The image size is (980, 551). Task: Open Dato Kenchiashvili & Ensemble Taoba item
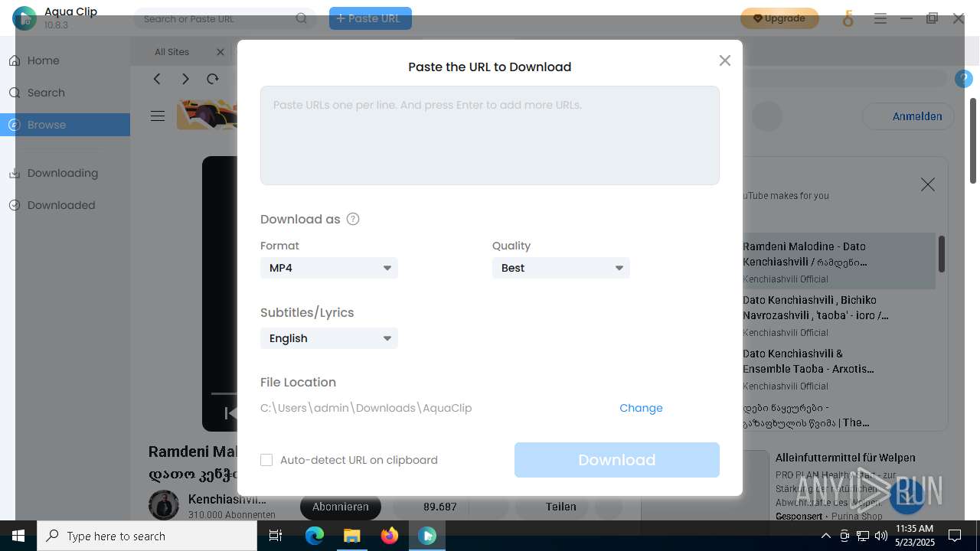838,369
